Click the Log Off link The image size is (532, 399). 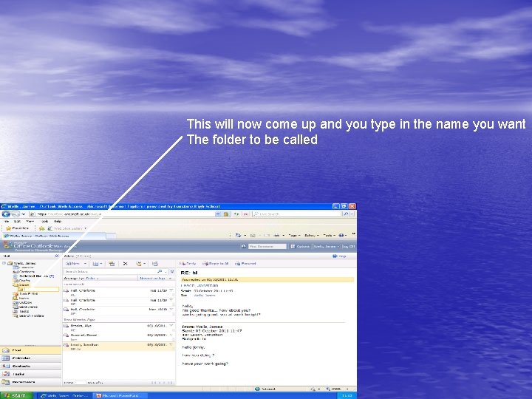click(x=348, y=246)
